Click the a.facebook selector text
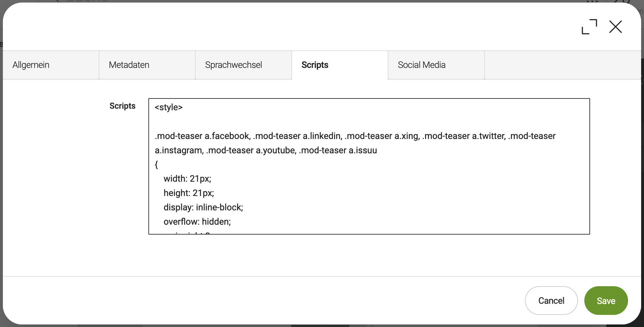This screenshot has height=327, width=644. point(227,136)
